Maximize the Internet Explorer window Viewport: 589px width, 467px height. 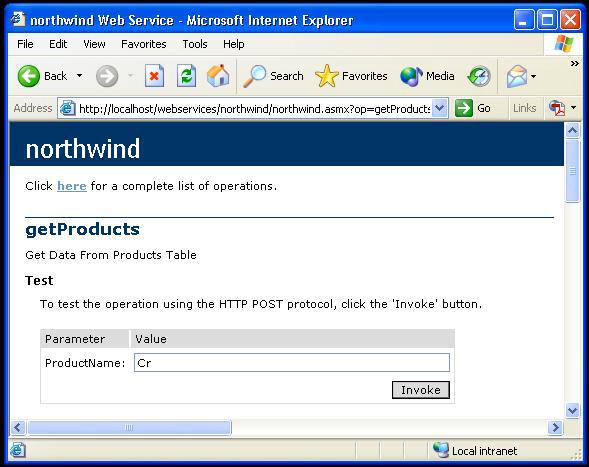(547, 20)
